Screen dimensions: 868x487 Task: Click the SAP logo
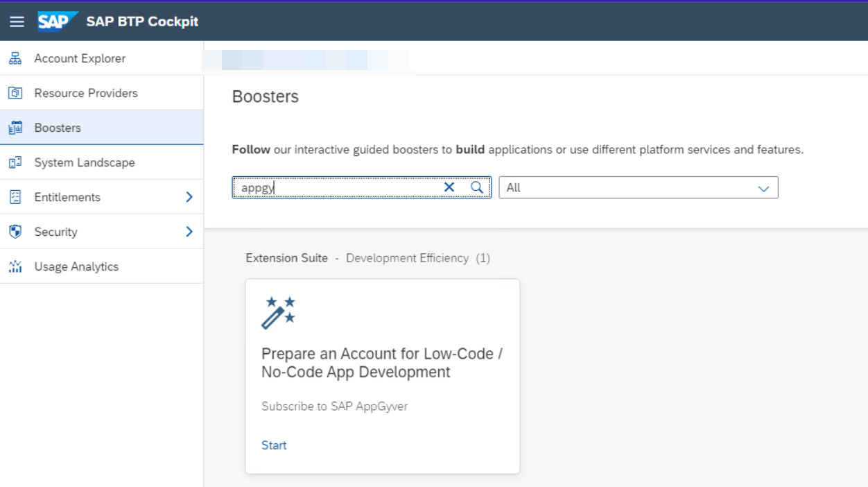58,22
